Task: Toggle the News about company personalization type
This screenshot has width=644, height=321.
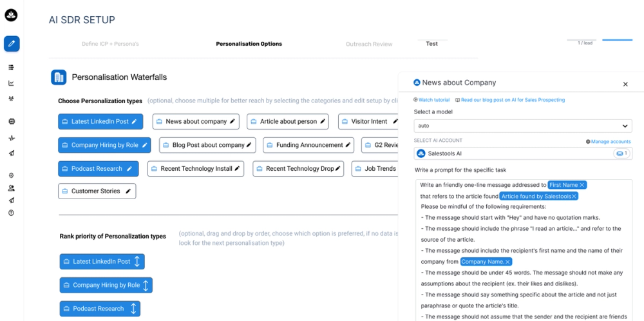Action: pyautogui.click(x=196, y=122)
